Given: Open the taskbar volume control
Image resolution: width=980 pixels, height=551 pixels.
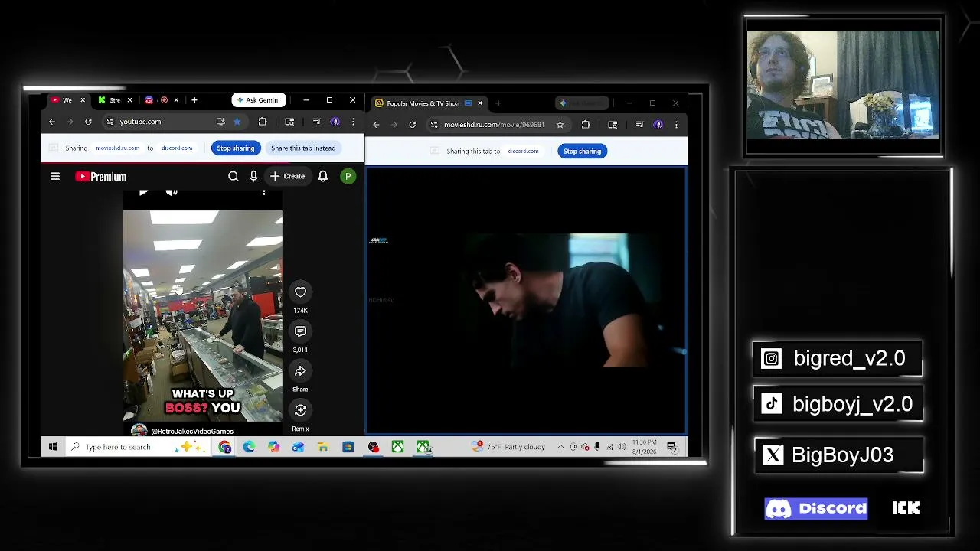Looking at the screenshot, I should (622, 447).
